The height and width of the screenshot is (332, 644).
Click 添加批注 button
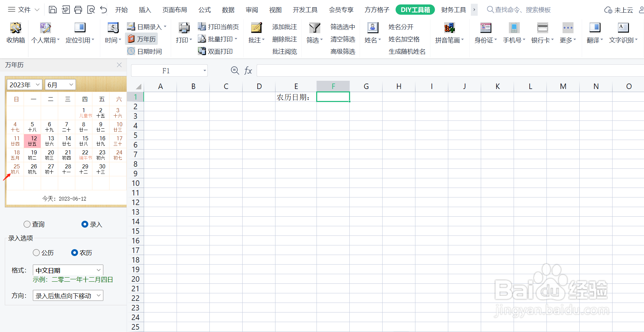[285, 26]
